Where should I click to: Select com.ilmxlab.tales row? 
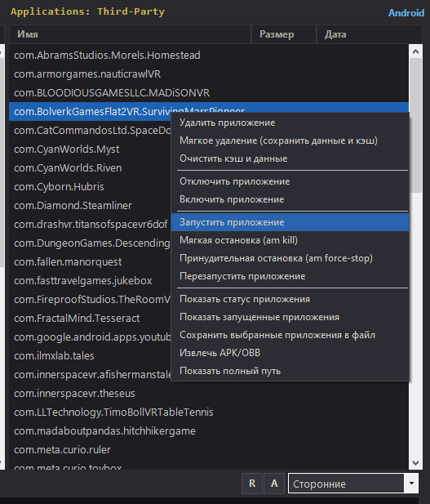click(91, 356)
